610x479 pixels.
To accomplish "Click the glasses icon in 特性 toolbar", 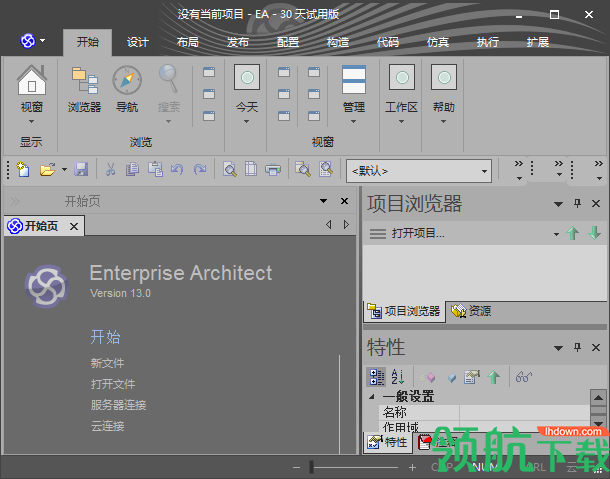I will pyautogui.click(x=523, y=377).
